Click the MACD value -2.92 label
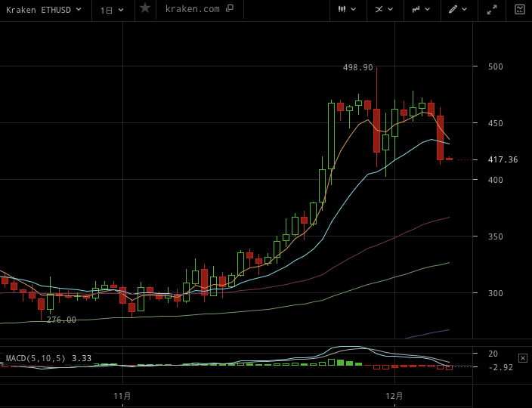 point(500,367)
